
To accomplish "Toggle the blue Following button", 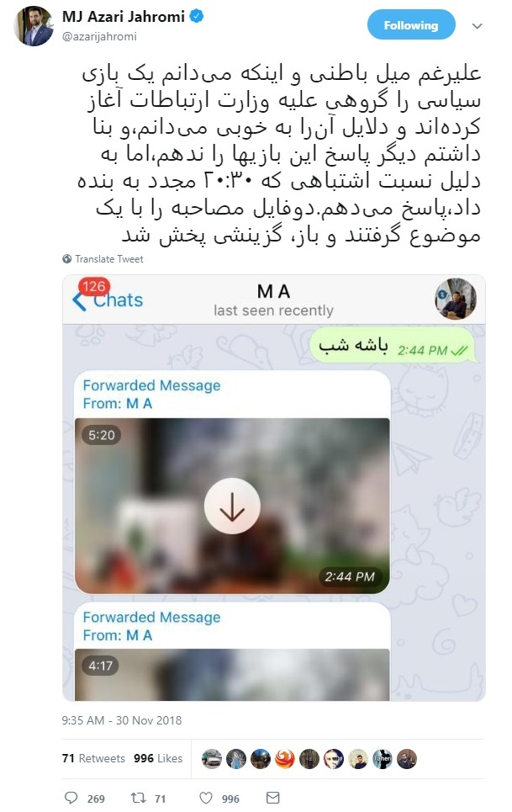I will (x=411, y=25).
